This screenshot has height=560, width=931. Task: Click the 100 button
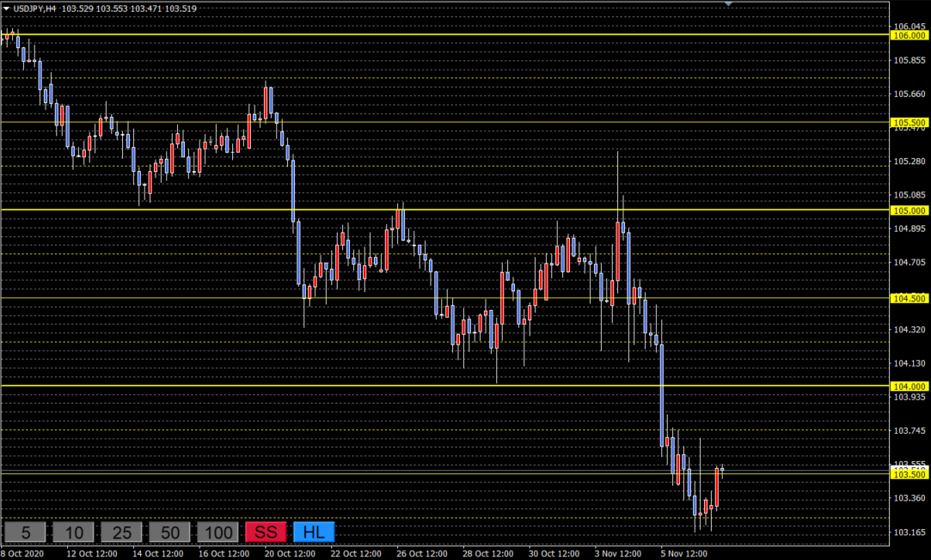(217, 533)
